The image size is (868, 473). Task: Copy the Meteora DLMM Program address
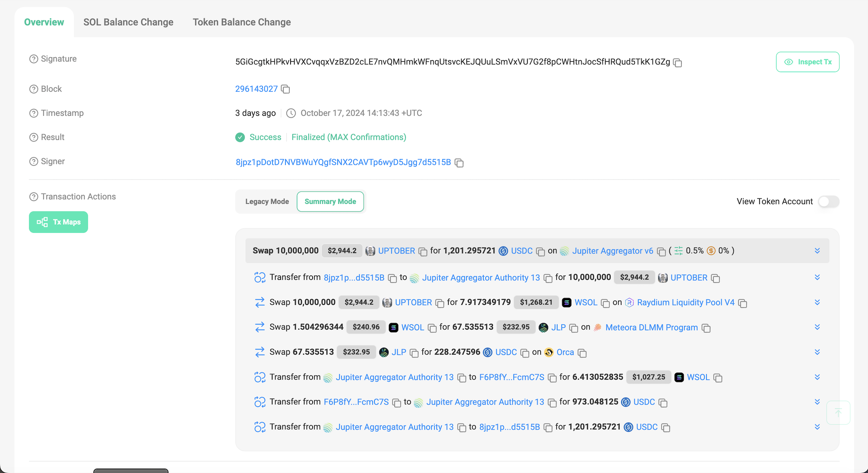point(706,328)
